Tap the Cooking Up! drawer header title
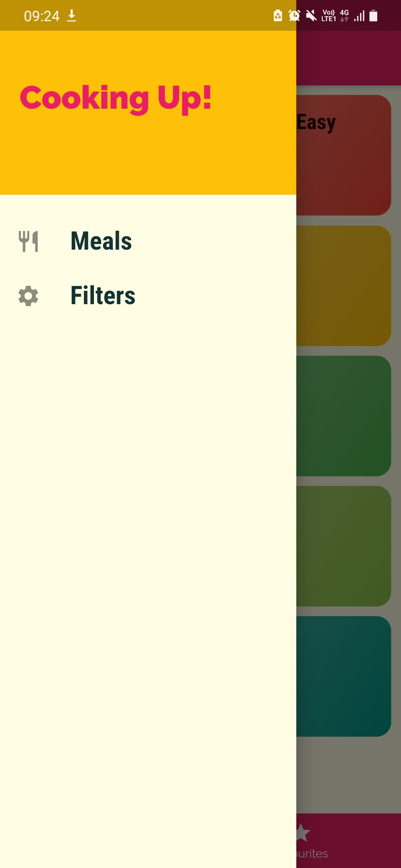Image resolution: width=401 pixels, height=868 pixels. pyautogui.click(x=115, y=98)
